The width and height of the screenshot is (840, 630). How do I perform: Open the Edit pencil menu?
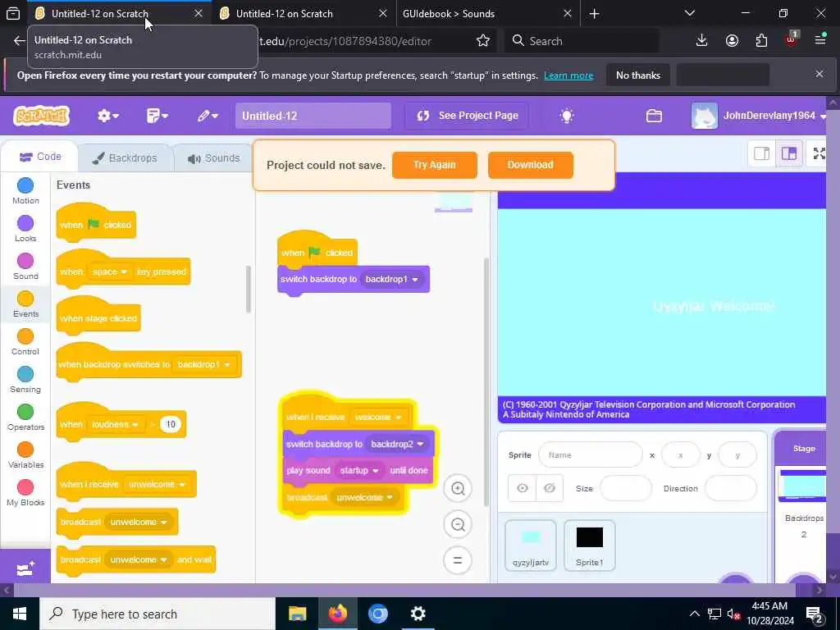pyautogui.click(x=208, y=116)
